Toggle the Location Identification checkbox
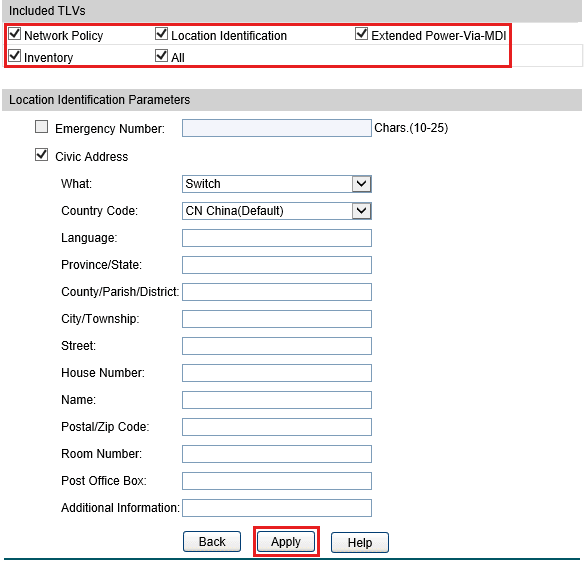584x561 pixels. [x=161, y=34]
